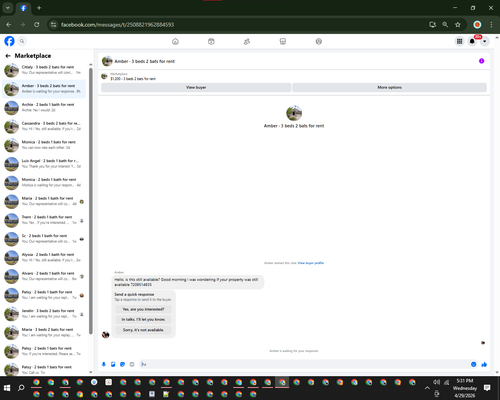Open Alyssa 2 beds 1 bath conversation
This screenshot has height=400, width=500.
[x=44, y=257]
